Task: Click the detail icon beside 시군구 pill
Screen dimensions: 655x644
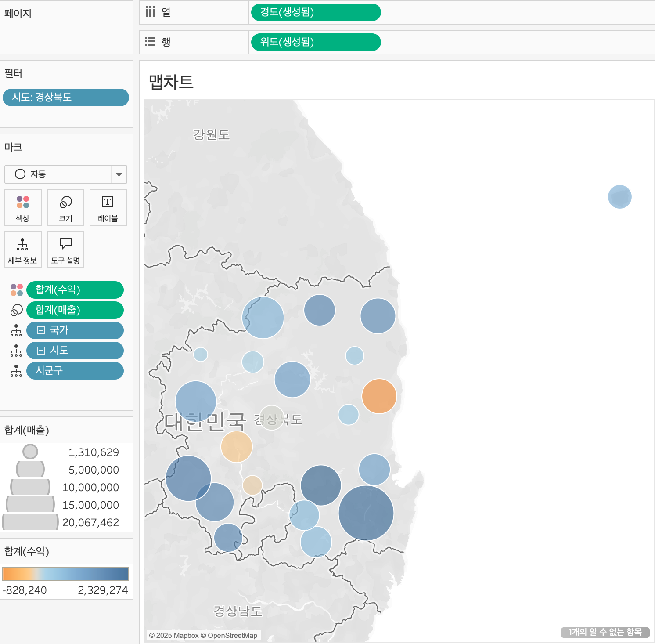Action: point(16,371)
